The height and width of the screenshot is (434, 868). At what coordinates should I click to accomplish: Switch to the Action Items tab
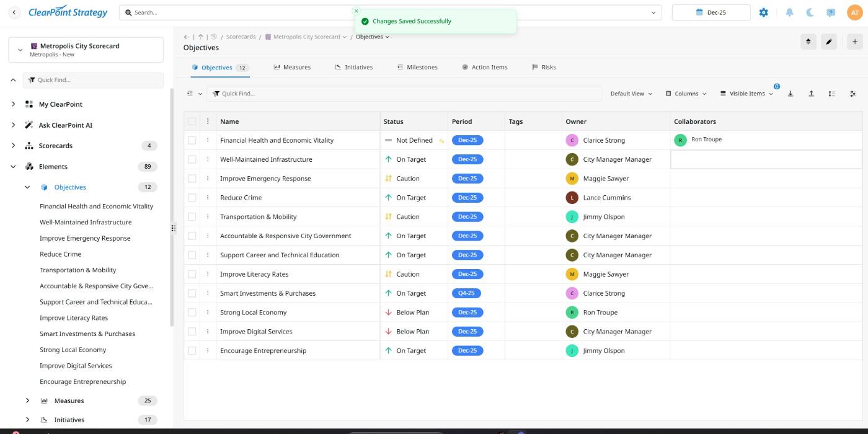[x=484, y=67]
